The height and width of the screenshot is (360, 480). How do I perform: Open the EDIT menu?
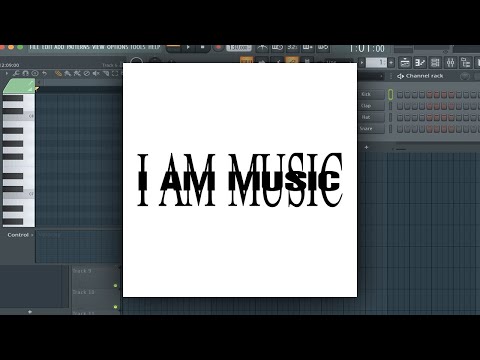pyautogui.click(x=46, y=47)
